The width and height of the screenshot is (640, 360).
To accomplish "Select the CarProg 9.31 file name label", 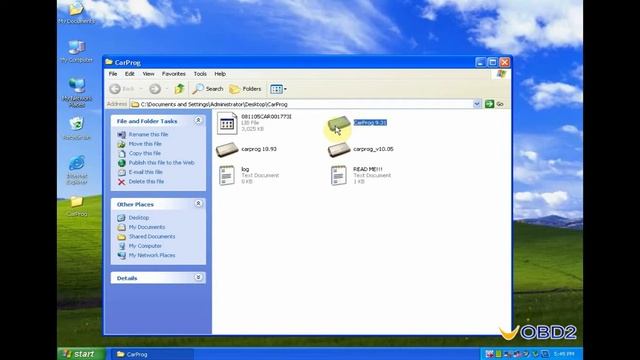I will pyautogui.click(x=370, y=122).
